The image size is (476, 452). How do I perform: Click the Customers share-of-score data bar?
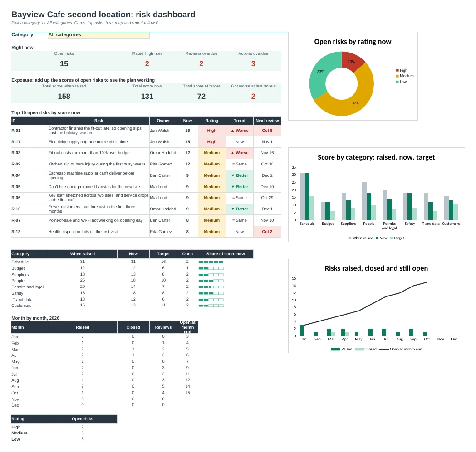(x=211, y=306)
